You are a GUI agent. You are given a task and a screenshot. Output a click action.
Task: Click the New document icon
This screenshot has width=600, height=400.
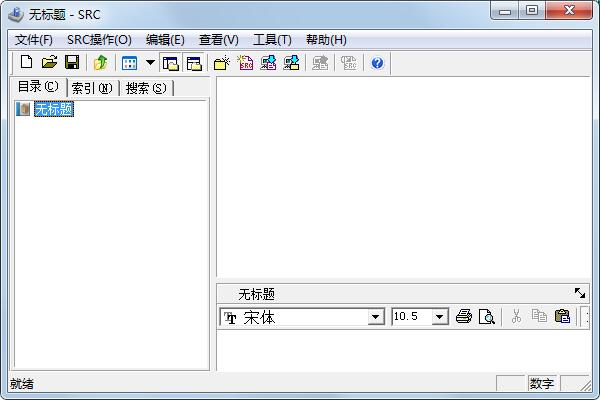pos(26,62)
